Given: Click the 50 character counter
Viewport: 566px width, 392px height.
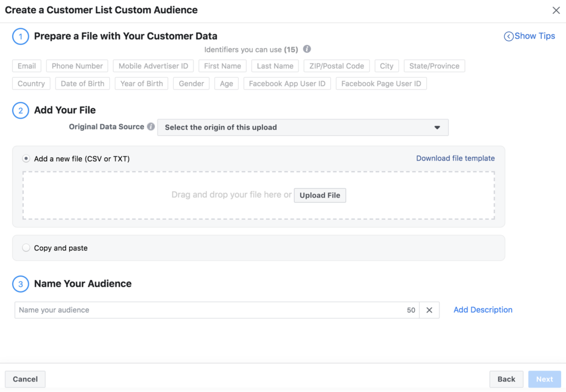Looking at the screenshot, I should [x=411, y=310].
